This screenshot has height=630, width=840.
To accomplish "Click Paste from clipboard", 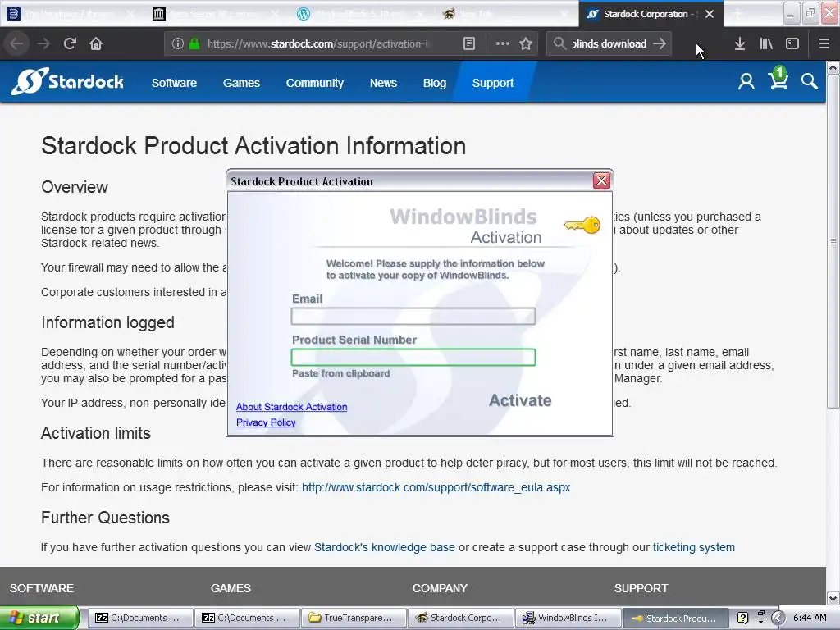I will tap(340, 373).
